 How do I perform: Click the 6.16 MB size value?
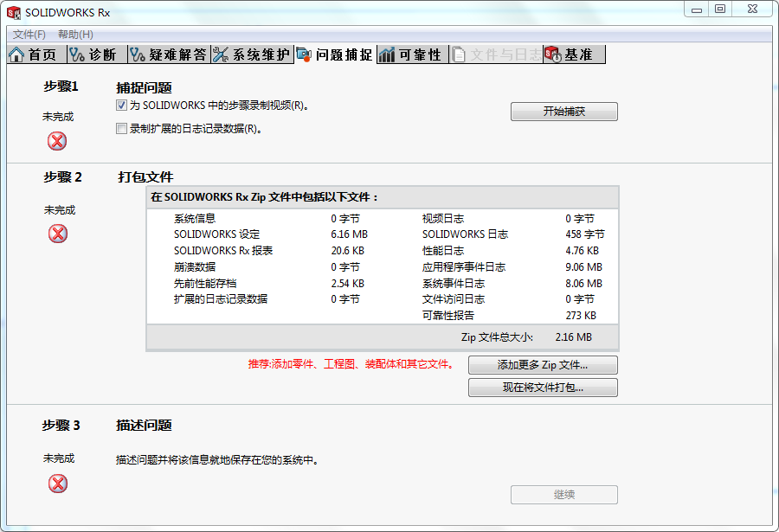click(350, 234)
